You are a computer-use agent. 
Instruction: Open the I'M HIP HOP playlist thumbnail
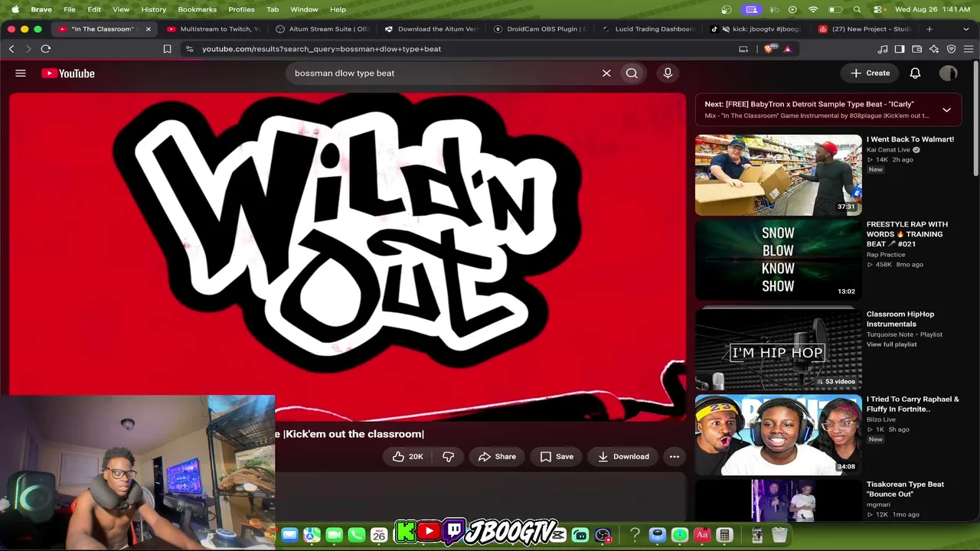pyautogui.click(x=778, y=350)
